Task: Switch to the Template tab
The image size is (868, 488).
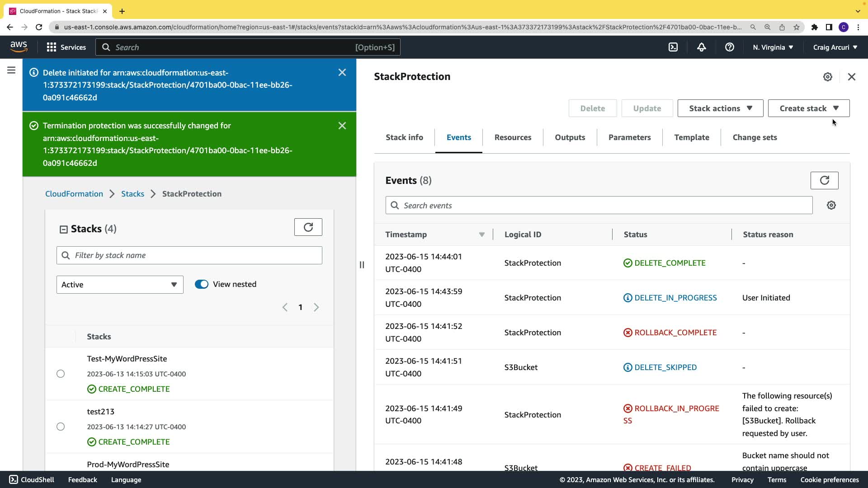Action: coord(691,137)
